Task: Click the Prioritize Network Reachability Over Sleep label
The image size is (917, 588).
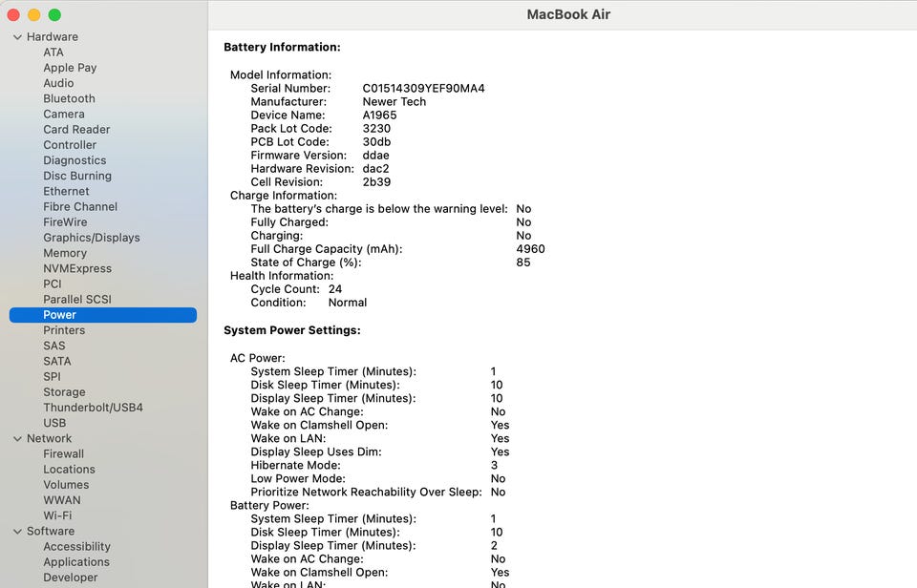Action: tap(366, 493)
